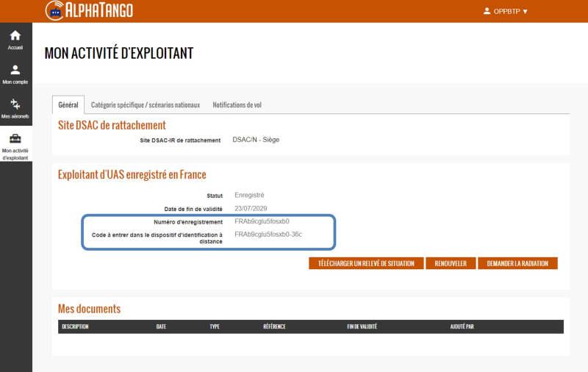Sort by the Référence column header
Image resolution: width=588 pixels, height=372 pixels.
(x=274, y=326)
